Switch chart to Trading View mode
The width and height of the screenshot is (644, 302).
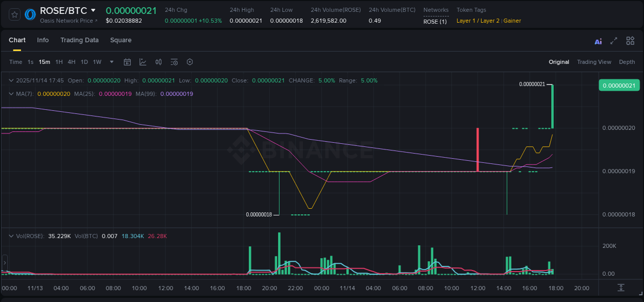594,62
